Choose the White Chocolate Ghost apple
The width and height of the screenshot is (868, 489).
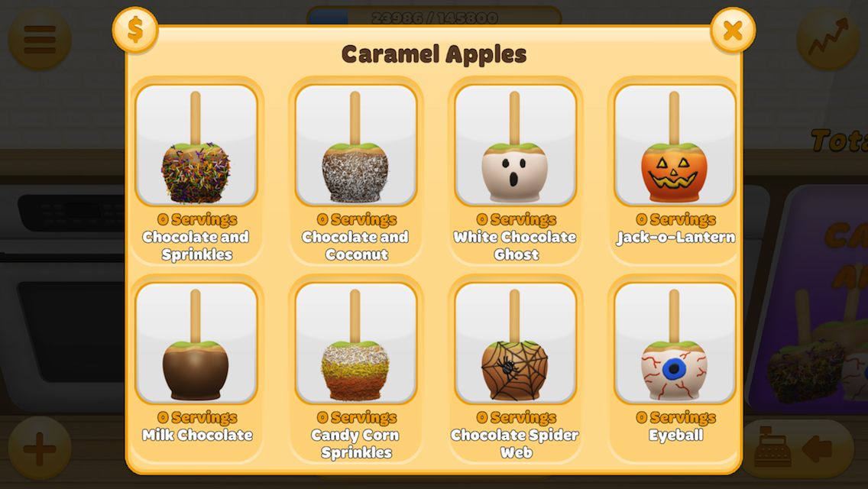point(515,145)
